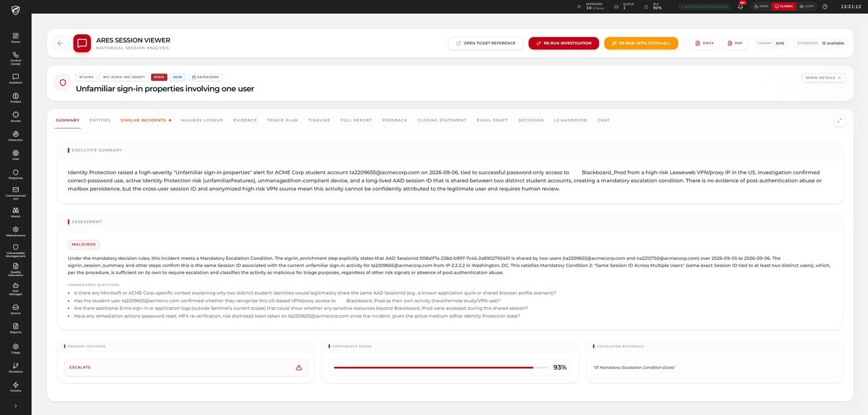Image resolution: width=868 pixels, height=415 pixels.
Task: Open the Watch sidebar item
Action: tap(16, 212)
